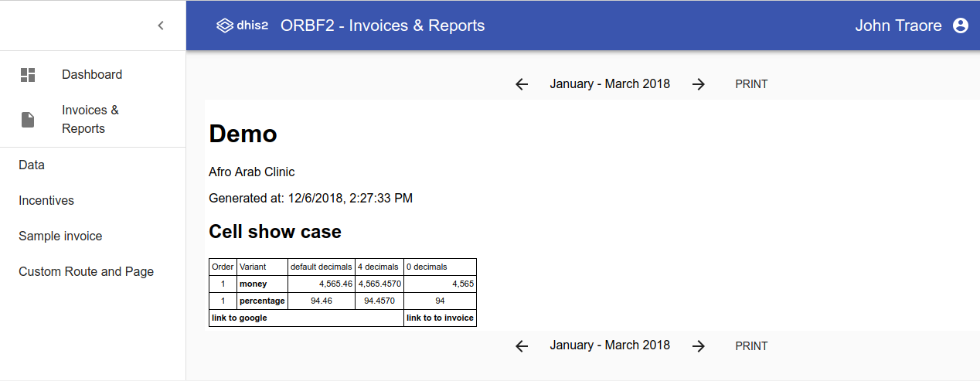Open the Dashboard menu item
This screenshot has height=381, width=980.
(x=93, y=75)
